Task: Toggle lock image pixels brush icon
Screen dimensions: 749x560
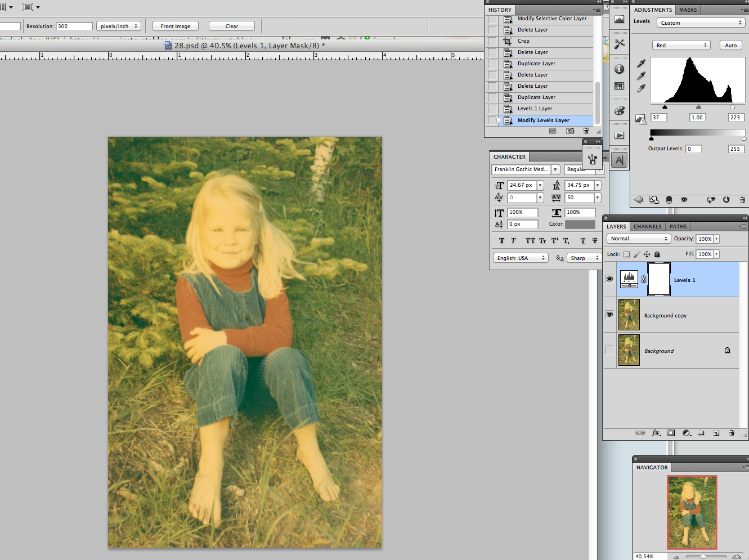Action: point(636,254)
